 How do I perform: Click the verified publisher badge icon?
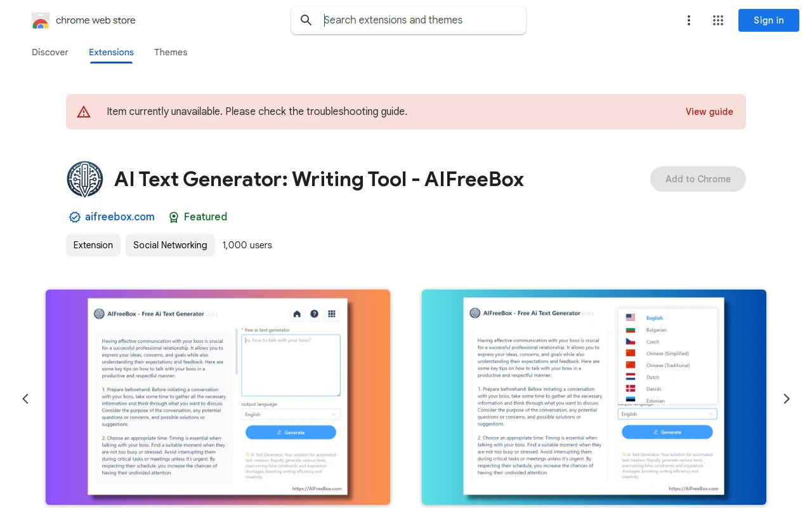pos(75,217)
